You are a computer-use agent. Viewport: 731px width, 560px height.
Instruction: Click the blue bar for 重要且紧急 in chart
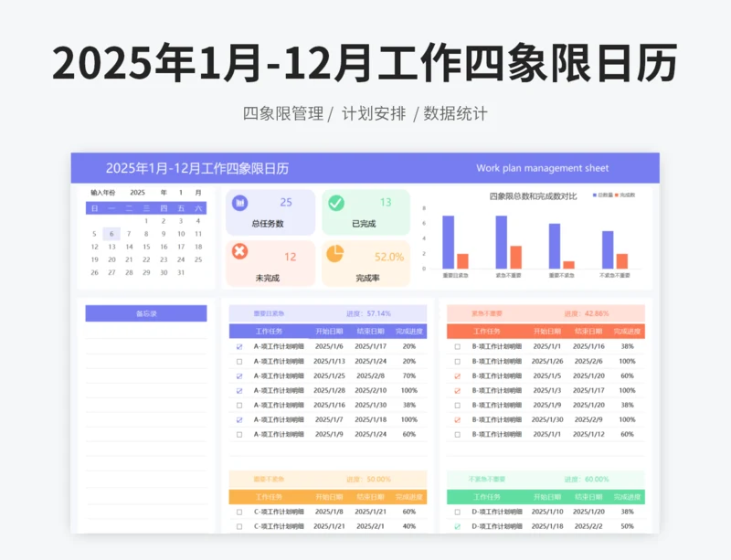[x=448, y=242]
